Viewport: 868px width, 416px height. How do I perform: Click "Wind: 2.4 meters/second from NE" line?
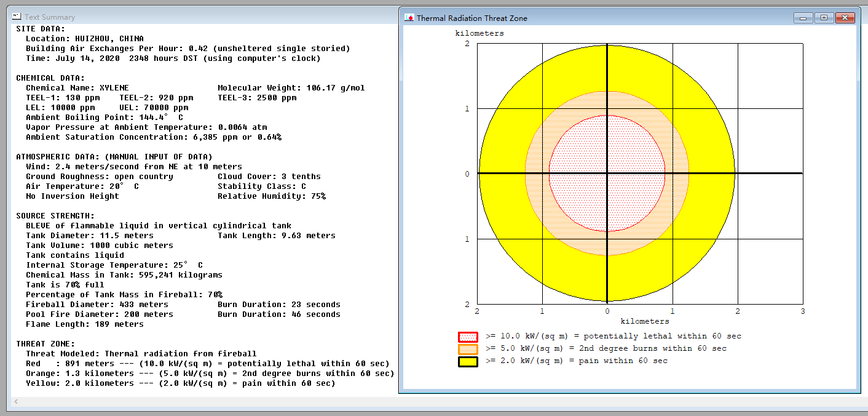pos(134,167)
